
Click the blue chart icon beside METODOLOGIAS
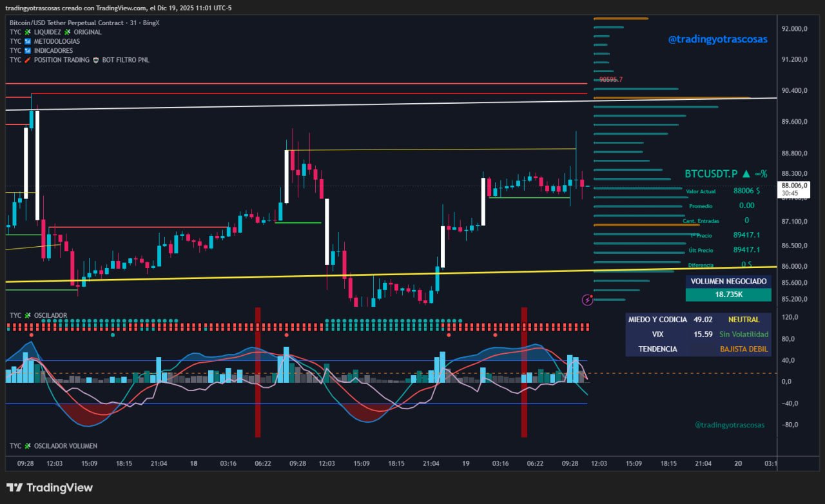pos(28,41)
